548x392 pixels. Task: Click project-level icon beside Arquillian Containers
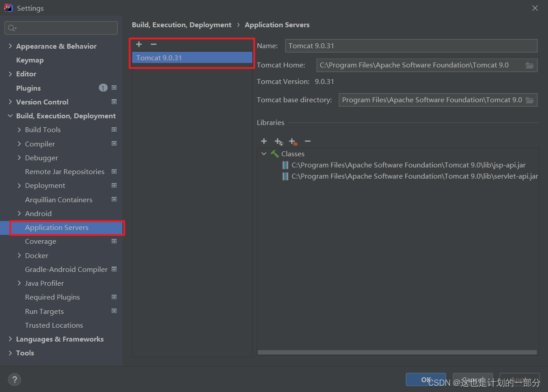(114, 200)
